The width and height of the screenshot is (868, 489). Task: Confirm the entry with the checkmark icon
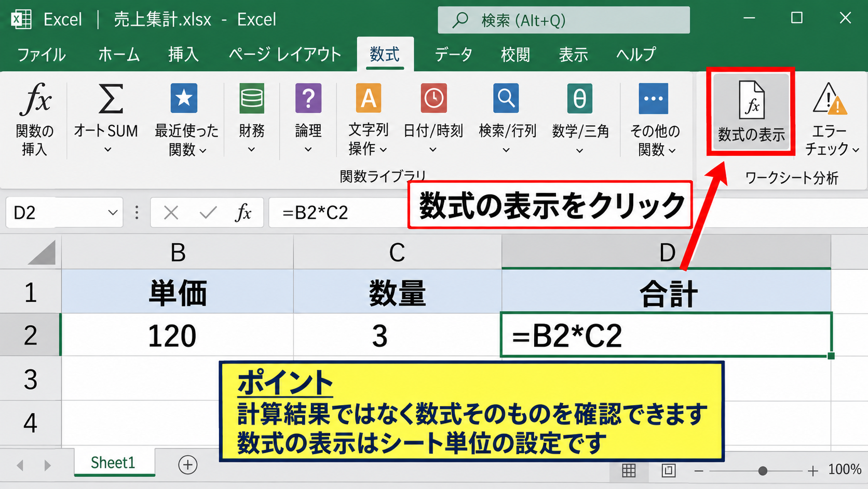click(x=208, y=213)
